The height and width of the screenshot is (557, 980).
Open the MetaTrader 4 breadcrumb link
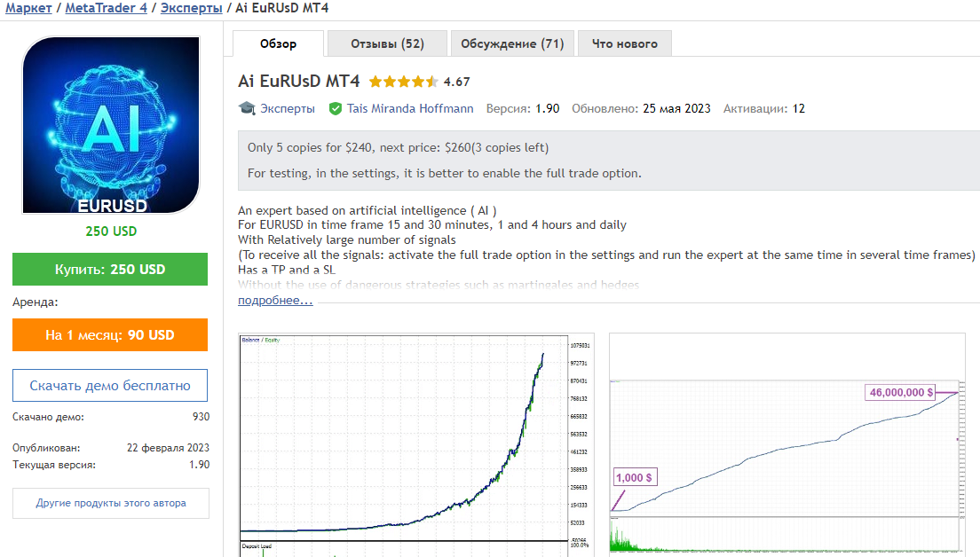(107, 8)
